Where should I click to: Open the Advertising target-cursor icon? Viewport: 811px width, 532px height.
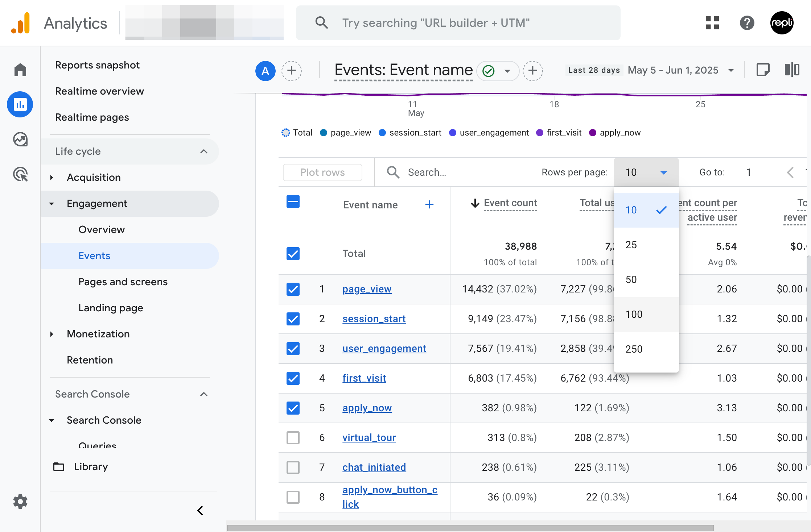click(x=20, y=174)
